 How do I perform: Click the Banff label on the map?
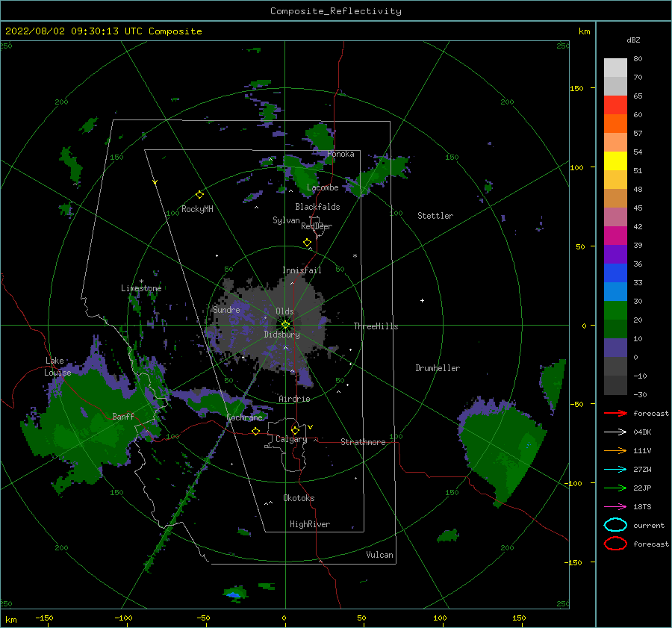pos(123,416)
